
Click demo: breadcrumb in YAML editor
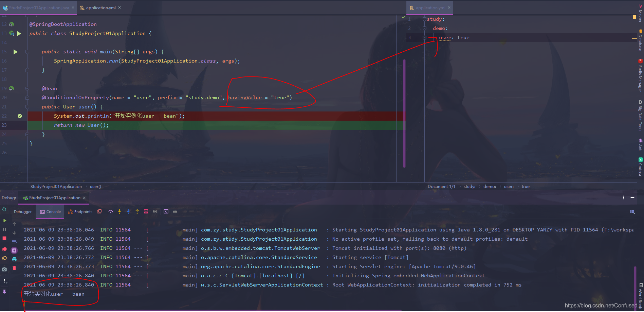[x=490, y=187]
